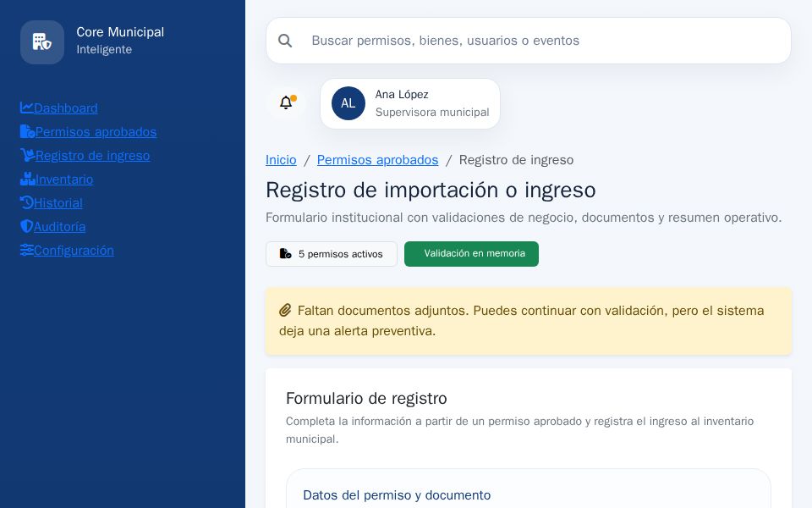This screenshot has height=508, width=812.
Task: Click the 'Completa la información' description text
Action: [519, 430]
